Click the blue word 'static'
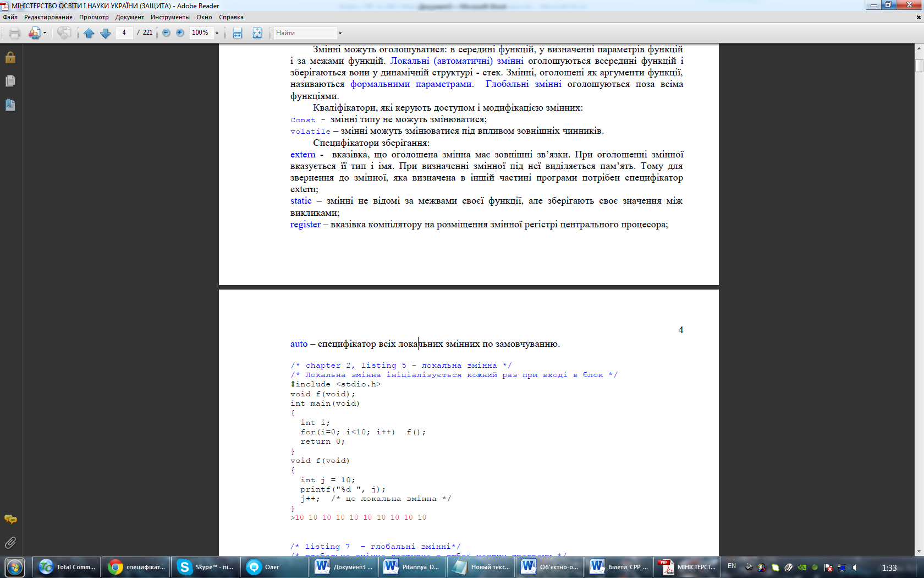The image size is (924, 578). tap(301, 201)
